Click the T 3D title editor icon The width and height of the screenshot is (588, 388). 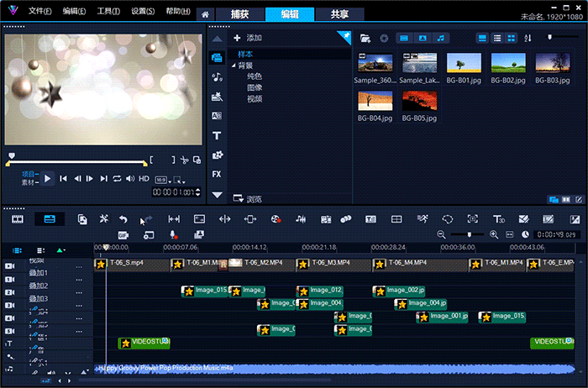point(498,219)
